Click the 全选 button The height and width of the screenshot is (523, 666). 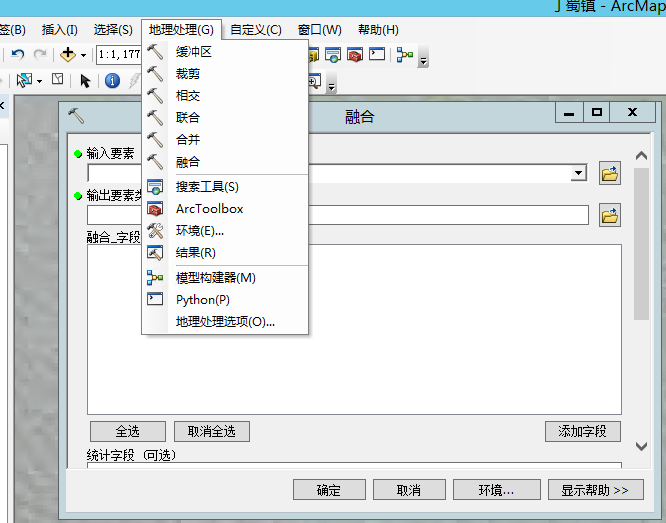pos(128,432)
